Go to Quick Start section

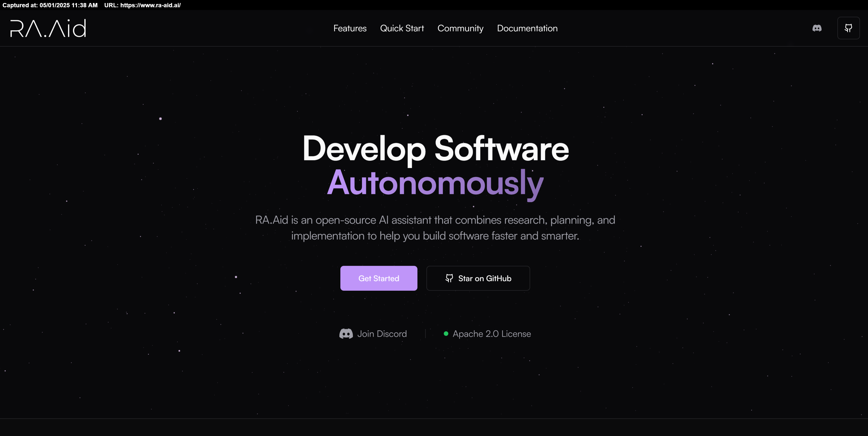[402, 28]
